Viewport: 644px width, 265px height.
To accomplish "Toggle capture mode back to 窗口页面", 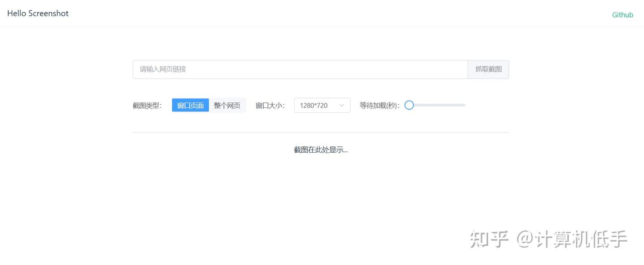I will pyautogui.click(x=190, y=105).
